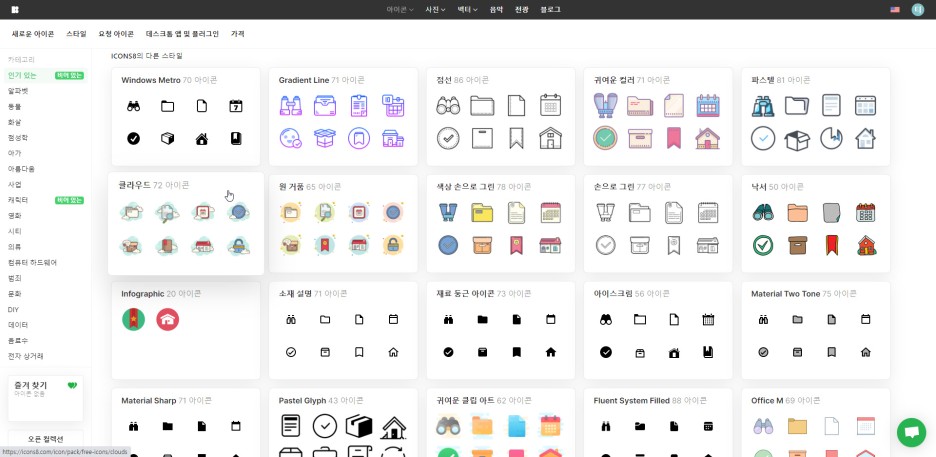
Task: Open the user profile avatar
Action: [917, 10]
